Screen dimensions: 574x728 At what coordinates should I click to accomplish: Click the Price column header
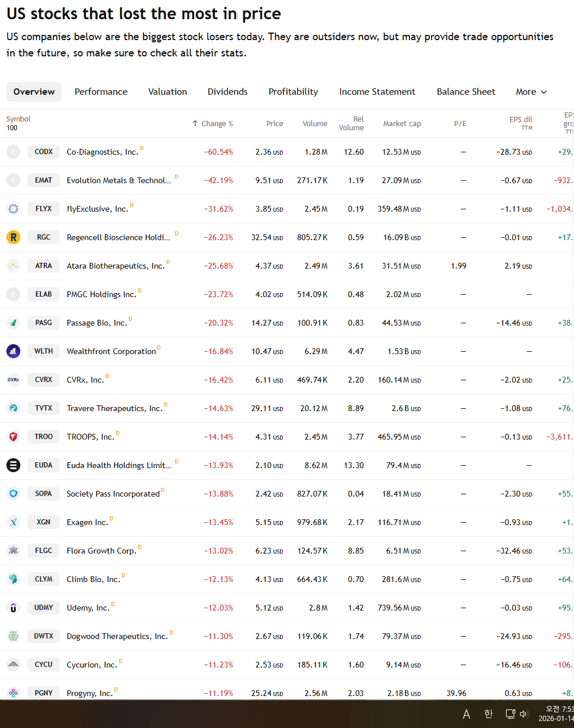tap(275, 123)
